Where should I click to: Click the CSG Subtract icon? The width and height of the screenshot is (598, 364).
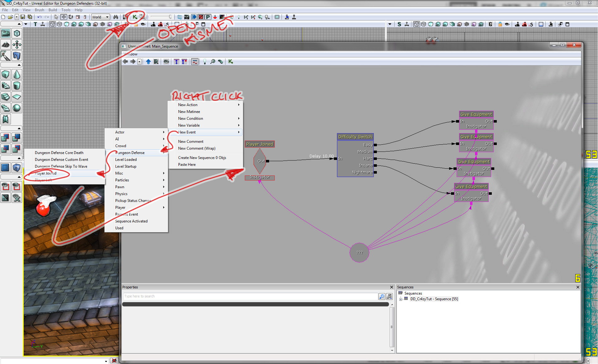(17, 138)
